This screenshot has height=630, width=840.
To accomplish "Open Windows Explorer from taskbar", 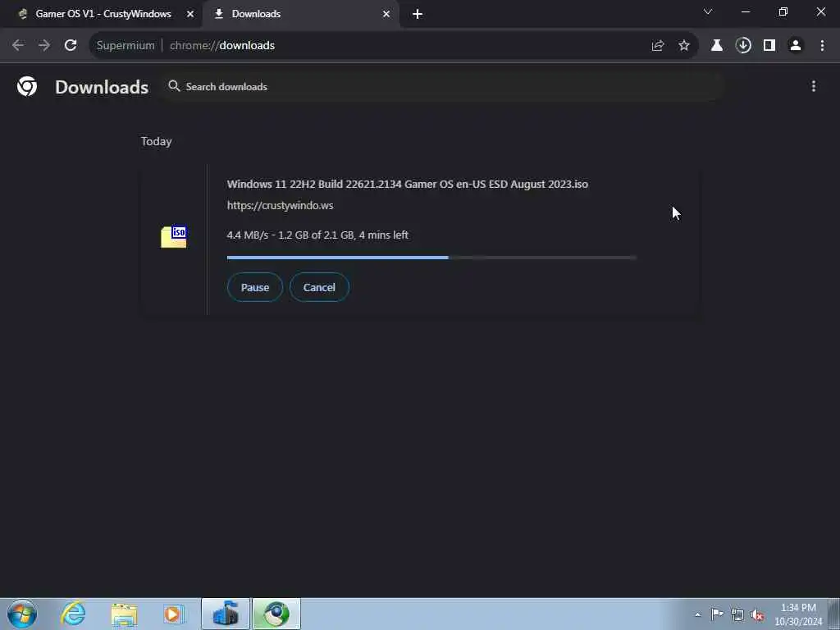I will tap(125, 614).
